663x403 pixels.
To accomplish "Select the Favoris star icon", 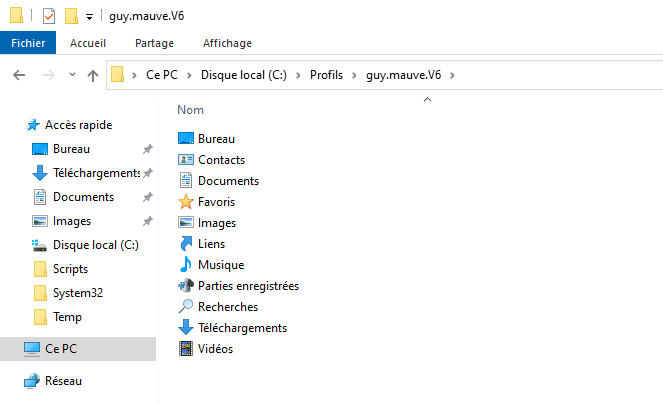I will pos(186,202).
